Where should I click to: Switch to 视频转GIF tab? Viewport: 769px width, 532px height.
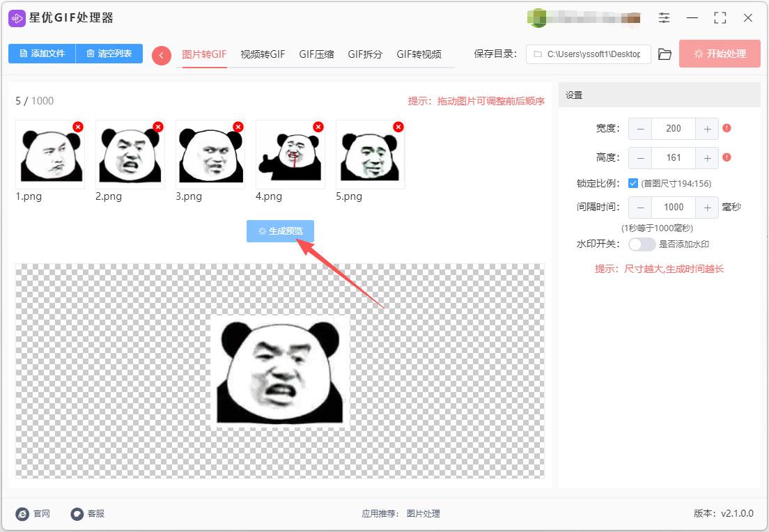pyautogui.click(x=263, y=54)
